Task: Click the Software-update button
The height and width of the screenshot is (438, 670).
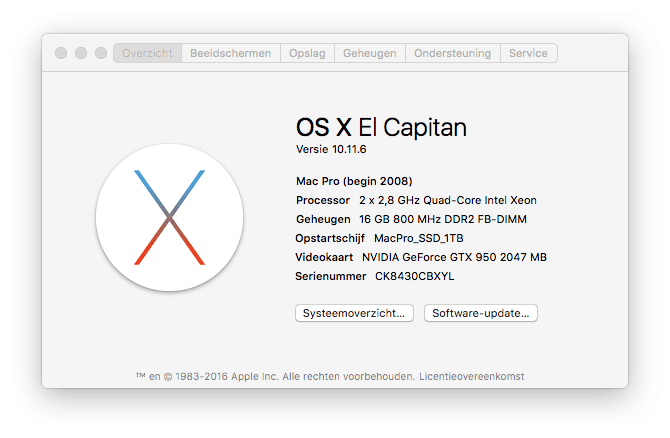Action: pyautogui.click(x=481, y=313)
